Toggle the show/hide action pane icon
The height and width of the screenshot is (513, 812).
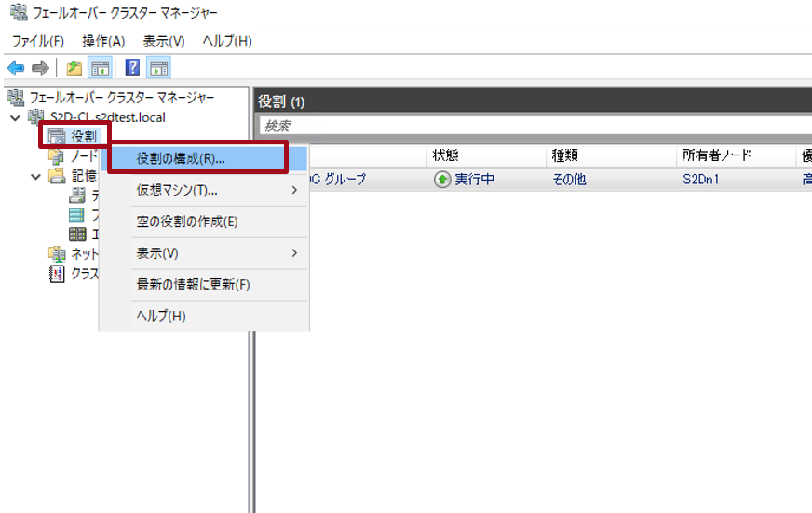point(158,68)
